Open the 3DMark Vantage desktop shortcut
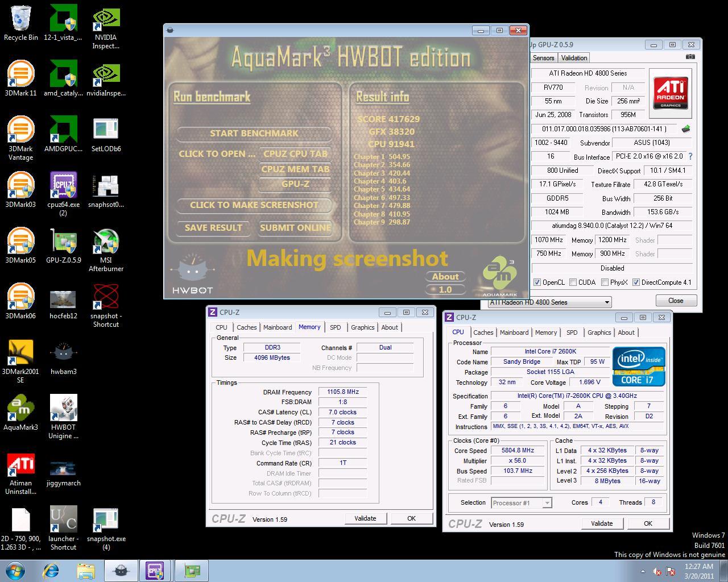The width and height of the screenshot is (728, 582). 21,138
